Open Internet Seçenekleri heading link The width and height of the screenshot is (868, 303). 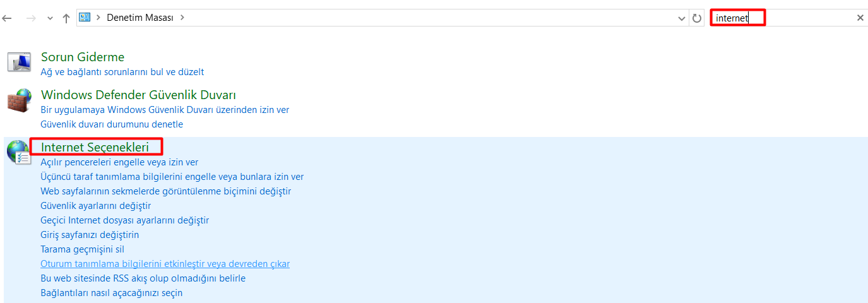tap(95, 147)
